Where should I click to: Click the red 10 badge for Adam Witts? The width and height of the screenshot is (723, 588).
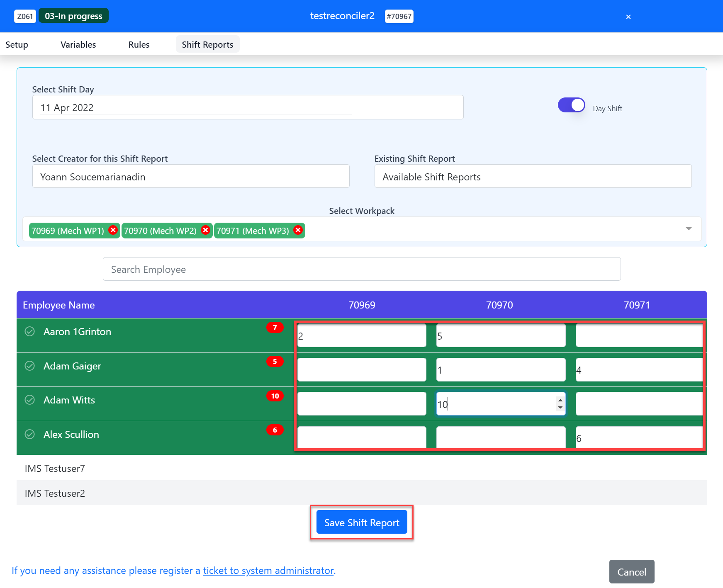tap(275, 396)
